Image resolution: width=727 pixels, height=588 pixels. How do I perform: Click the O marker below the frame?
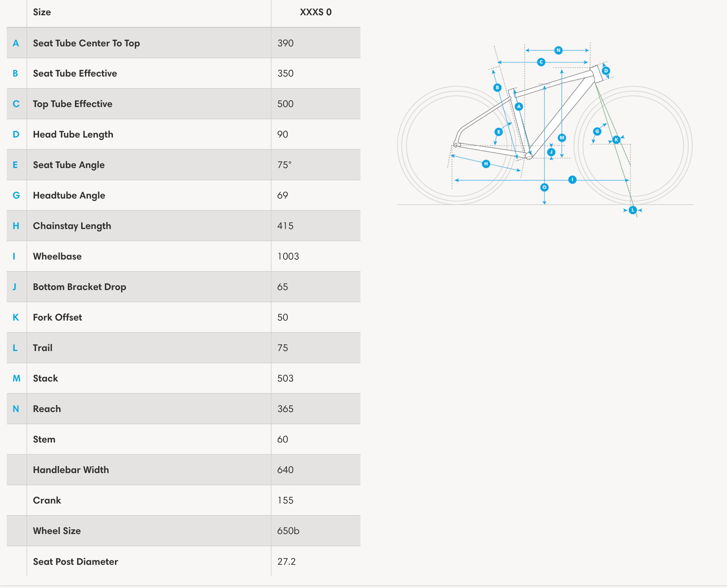[544, 187]
